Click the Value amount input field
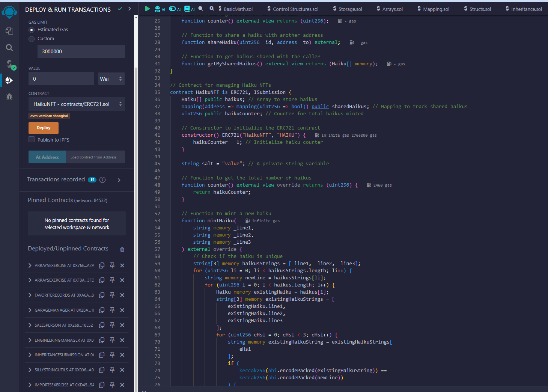The height and width of the screenshot is (392, 548). click(61, 79)
